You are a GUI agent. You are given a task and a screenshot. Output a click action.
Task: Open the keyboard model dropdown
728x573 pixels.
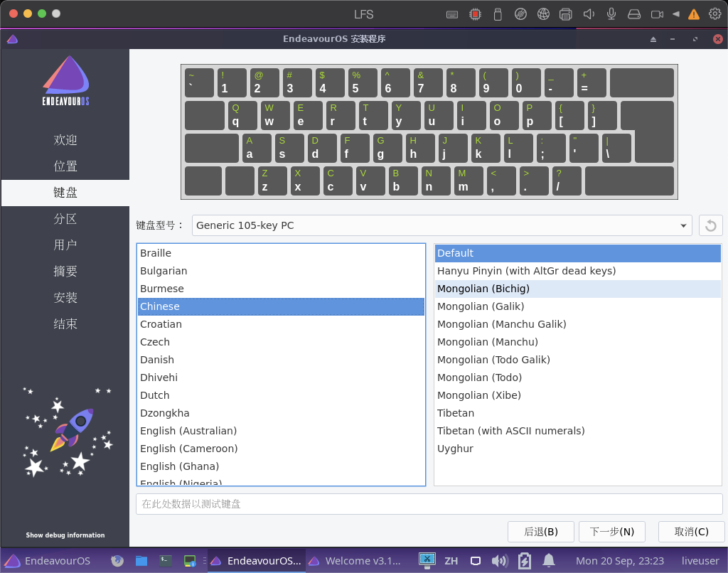[x=441, y=225]
